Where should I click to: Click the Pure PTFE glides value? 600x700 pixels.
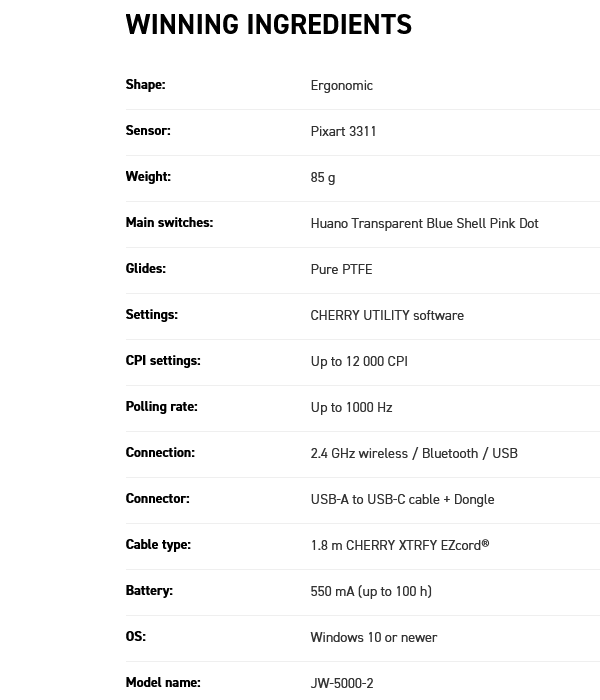[x=342, y=269]
